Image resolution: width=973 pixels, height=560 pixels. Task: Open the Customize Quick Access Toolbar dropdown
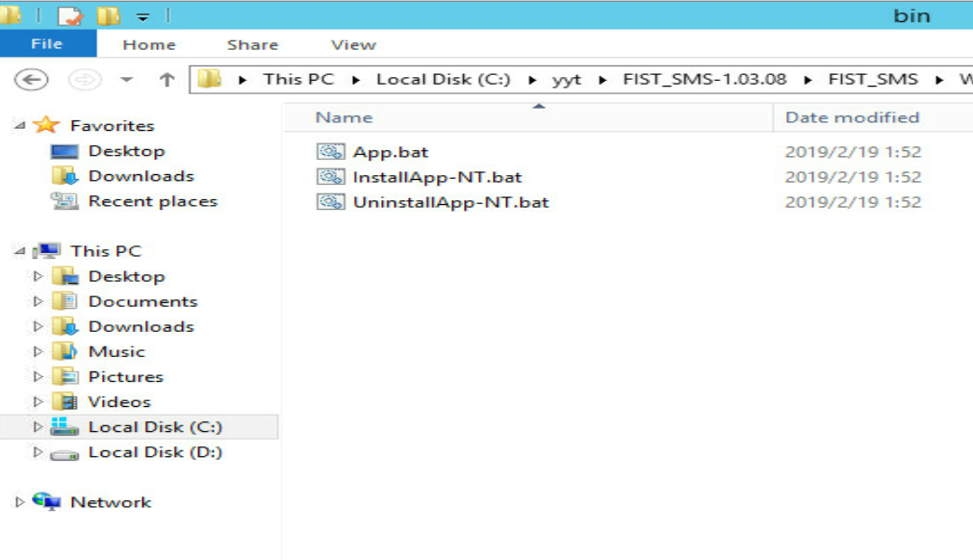tap(142, 16)
